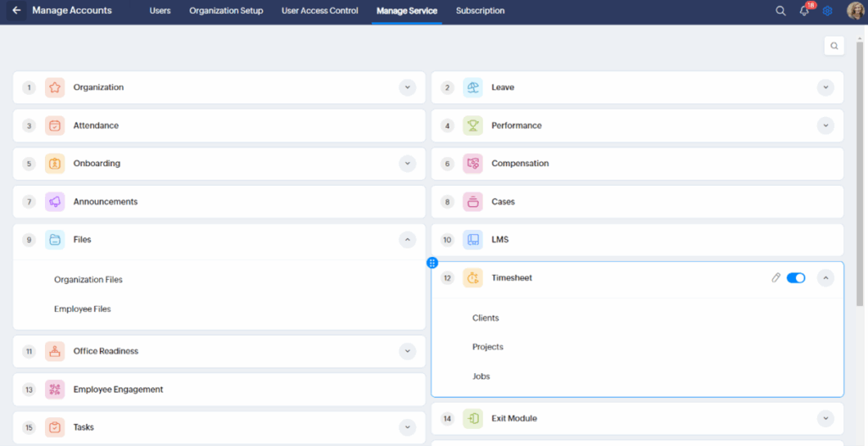Click the pencil edit icon for Timesheet
The height and width of the screenshot is (446, 868).
coord(776,278)
